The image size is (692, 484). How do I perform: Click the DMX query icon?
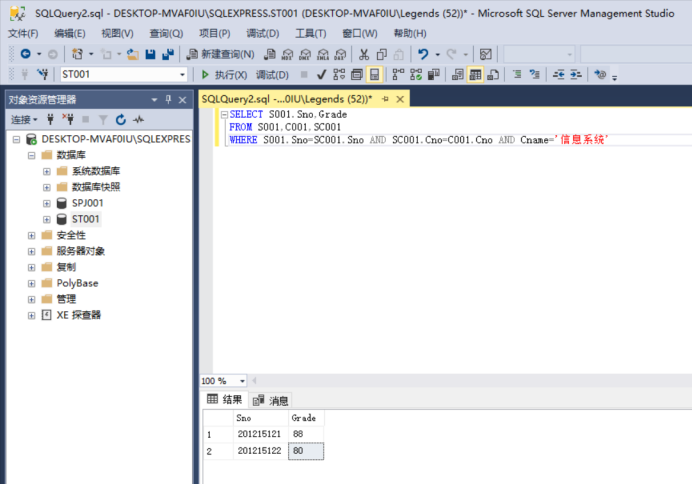click(x=305, y=54)
